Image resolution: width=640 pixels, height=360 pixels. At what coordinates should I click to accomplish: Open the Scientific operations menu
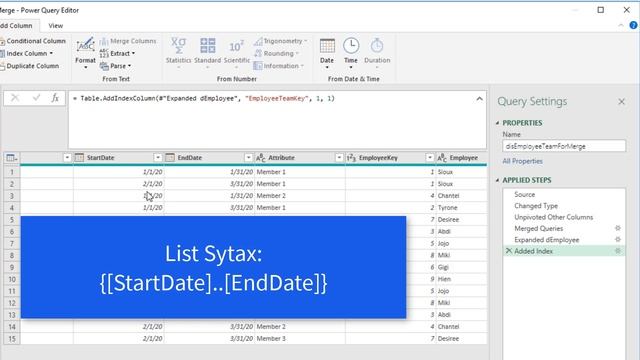[x=236, y=53]
